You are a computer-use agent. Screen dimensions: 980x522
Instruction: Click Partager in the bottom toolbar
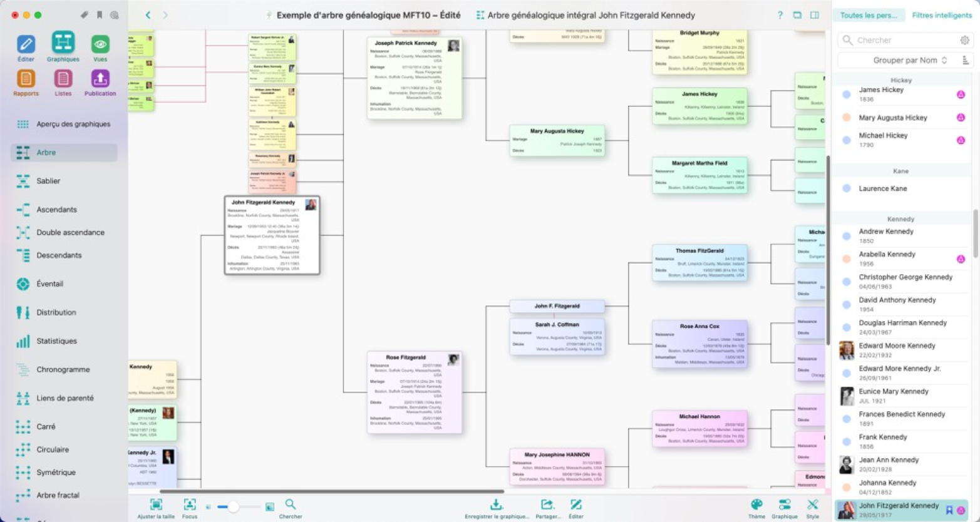[547, 508]
